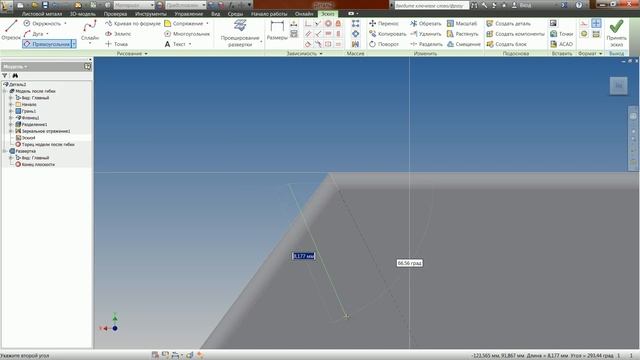Select Конец плоскости tree item
This screenshot has width=640, height=360.
click(x=35, y=164)
